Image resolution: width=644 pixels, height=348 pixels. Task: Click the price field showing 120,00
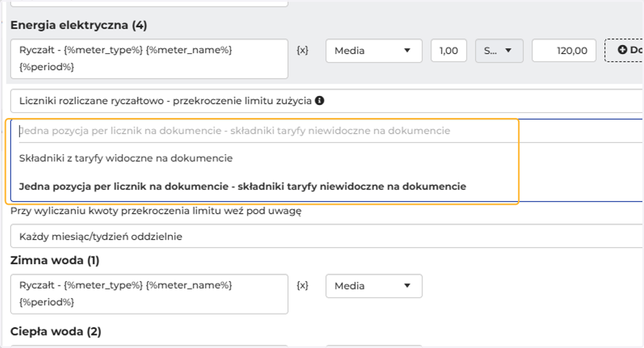tap(563, 50)
